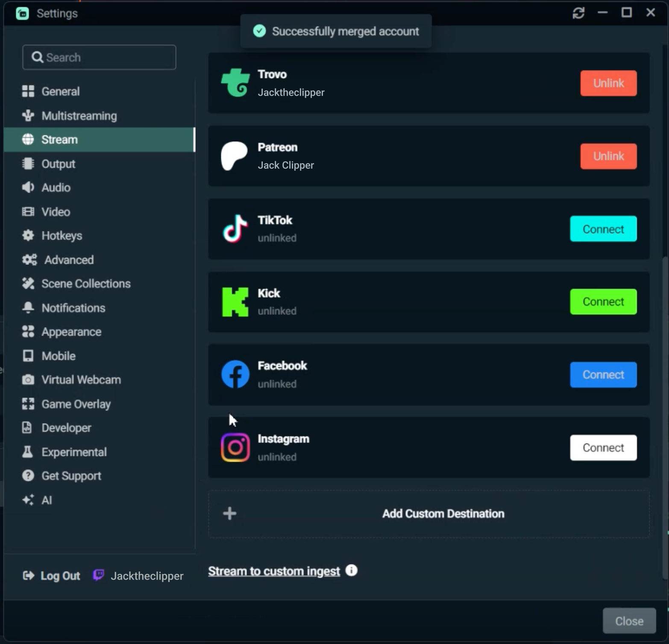Click the Jacktheclipper name under Trovo
Viewport: 669px width, 644px height.
coord(291,92)
